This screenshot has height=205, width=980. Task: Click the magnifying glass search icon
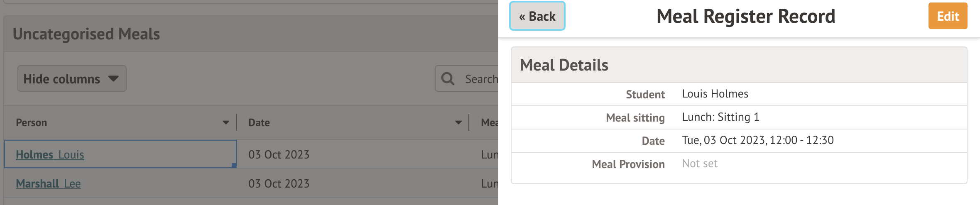pos(448,78)
